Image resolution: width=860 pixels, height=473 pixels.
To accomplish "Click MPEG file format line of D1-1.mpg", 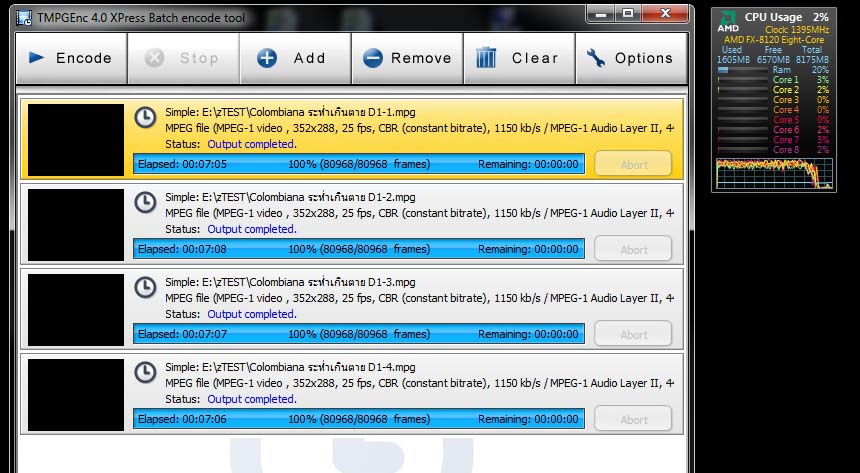I will pyautogui.click(x=420, y=128).
